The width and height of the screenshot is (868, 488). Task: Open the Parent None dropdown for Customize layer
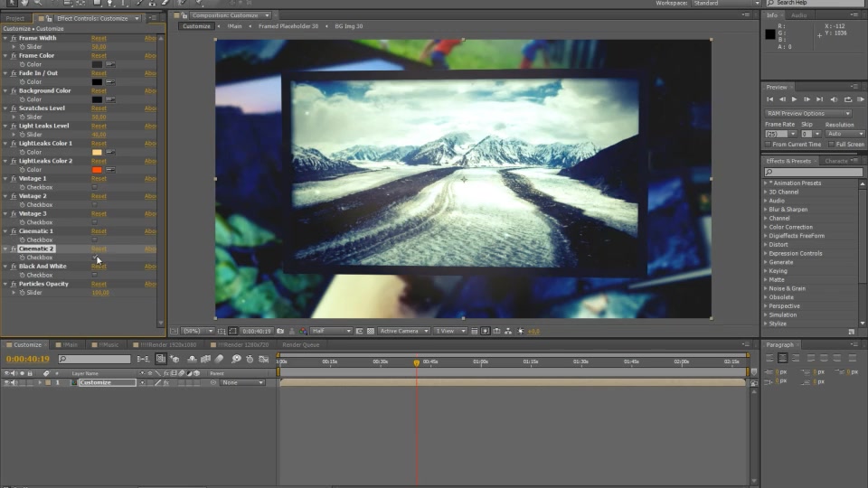(x=242, y=382)
